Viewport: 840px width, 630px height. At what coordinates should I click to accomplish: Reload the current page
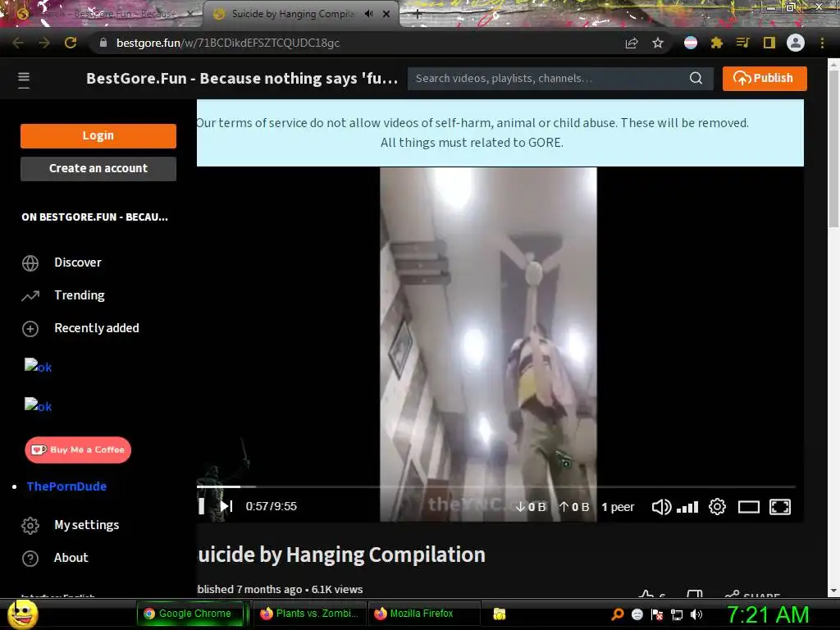click(x=71, y=43)
